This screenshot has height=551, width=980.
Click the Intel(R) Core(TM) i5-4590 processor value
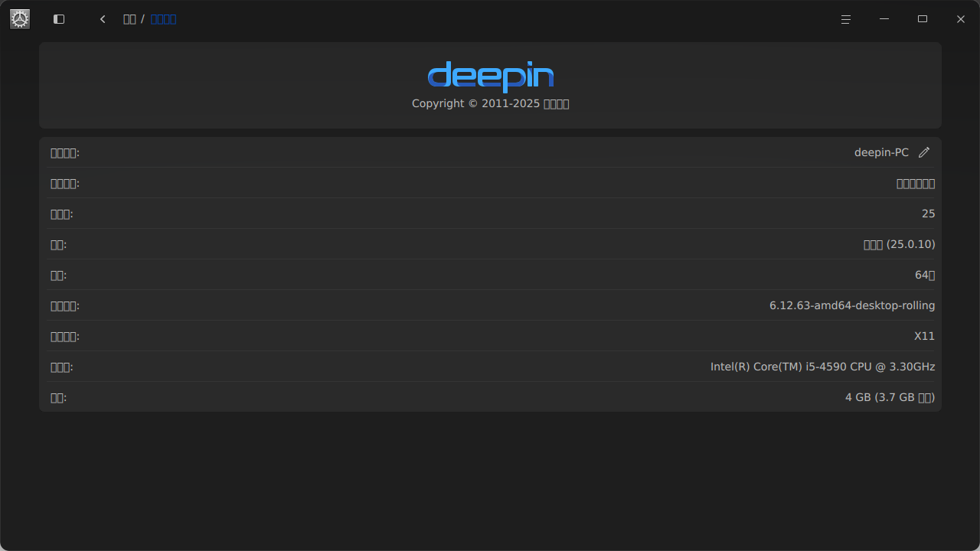point(823,367)
